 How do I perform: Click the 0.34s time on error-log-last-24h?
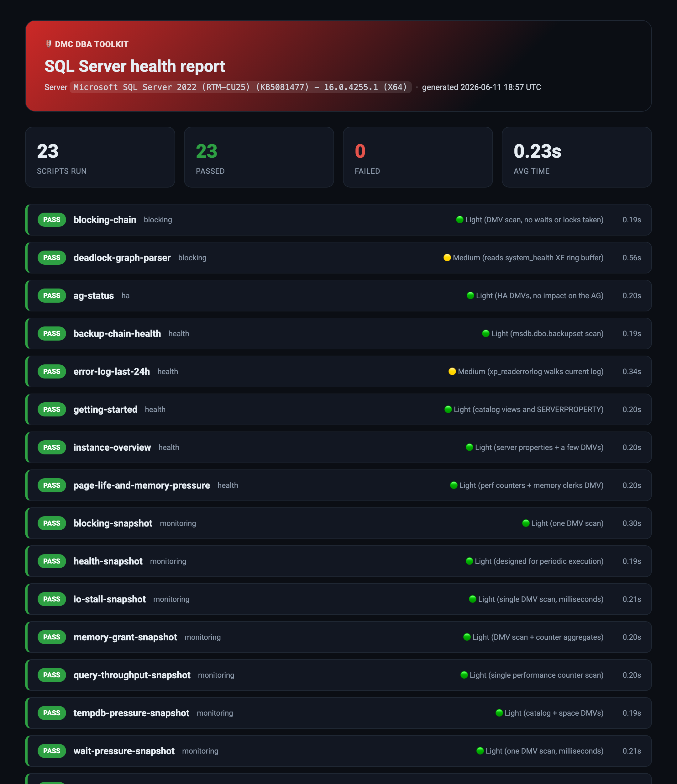(632, 372)
